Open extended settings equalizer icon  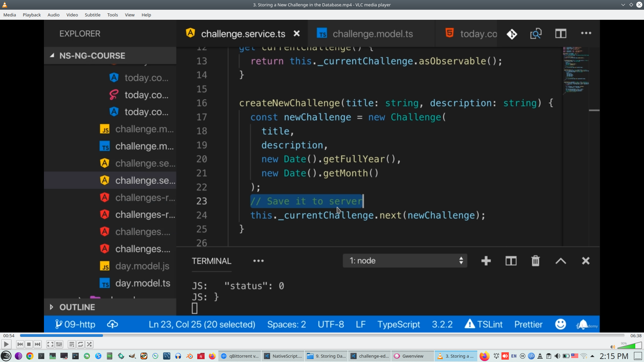59,344
